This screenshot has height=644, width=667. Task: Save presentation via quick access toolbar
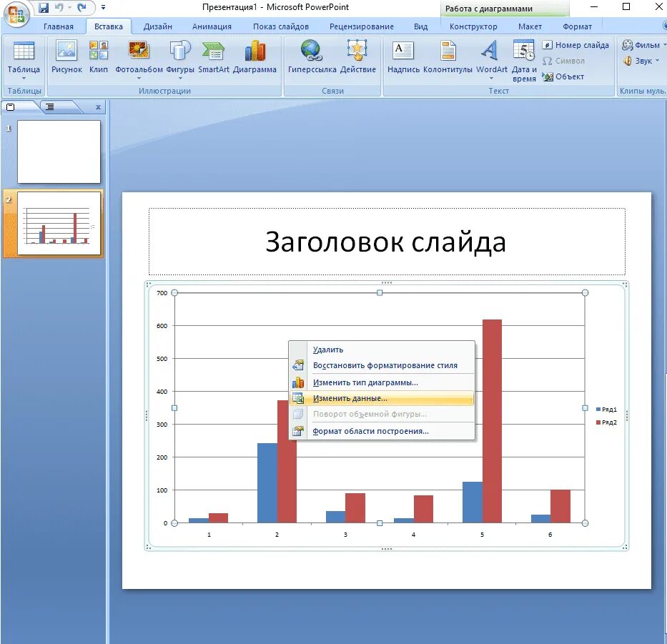pyautogui.click(x=44, y=8)
